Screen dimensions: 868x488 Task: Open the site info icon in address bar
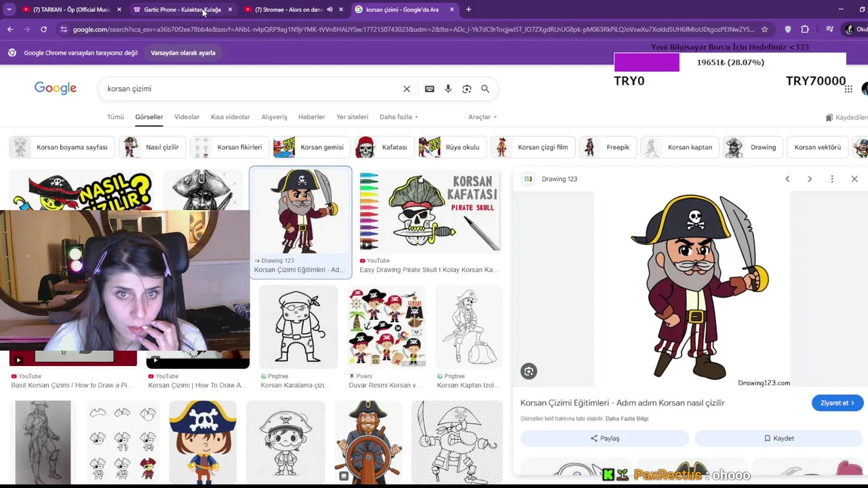[x=64, y=29]
